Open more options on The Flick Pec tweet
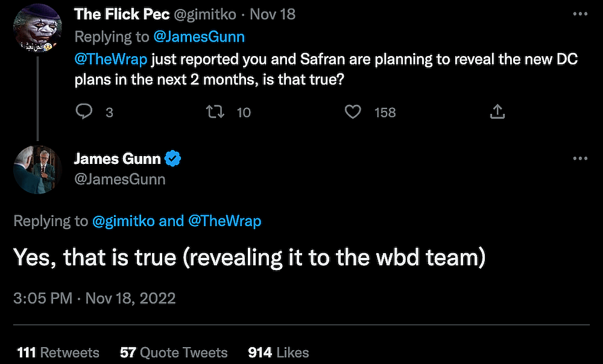Viewport: 603px width, 364px height. coord(579,14)
